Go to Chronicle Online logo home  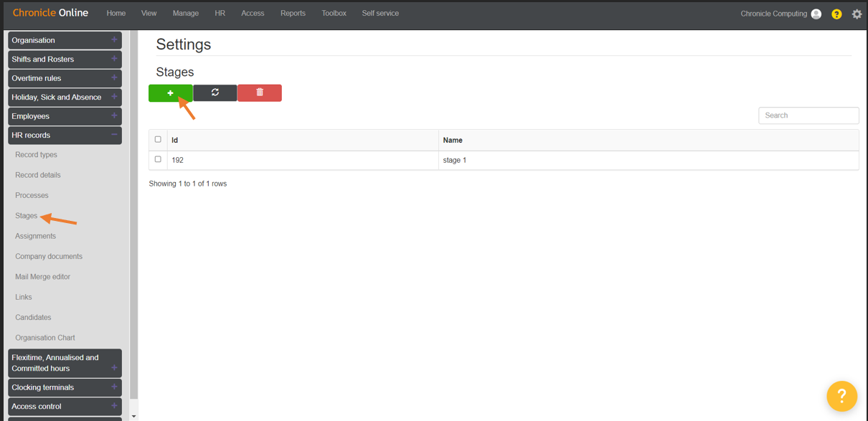[x=50, y=13]
